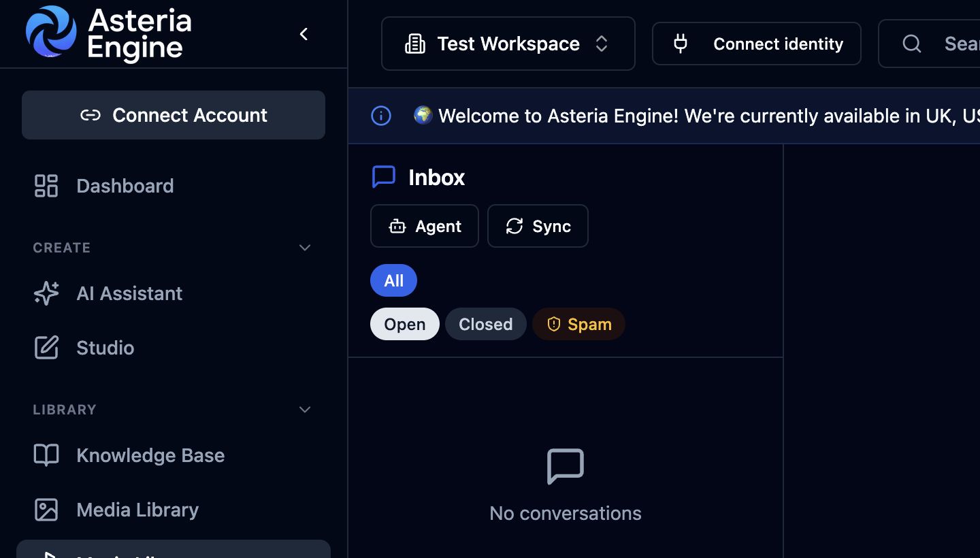Open Studio from the sidebar
980x558 pixels.
tap(174, 348)
